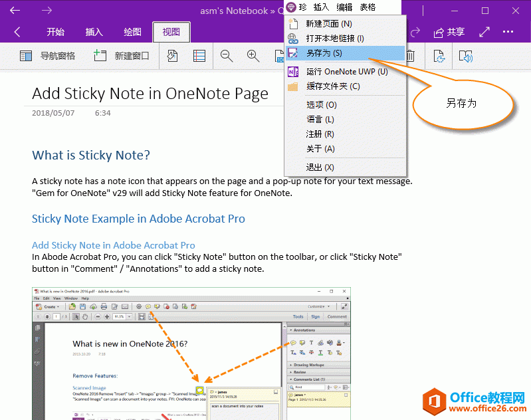
Task: Choose 打开本地链接 (I) menu item
Action: click(346, 39)
